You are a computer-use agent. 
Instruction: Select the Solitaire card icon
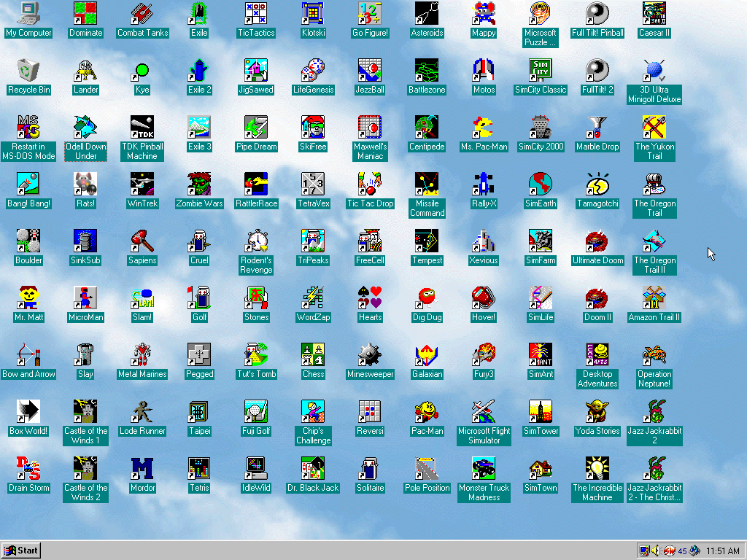370,467
